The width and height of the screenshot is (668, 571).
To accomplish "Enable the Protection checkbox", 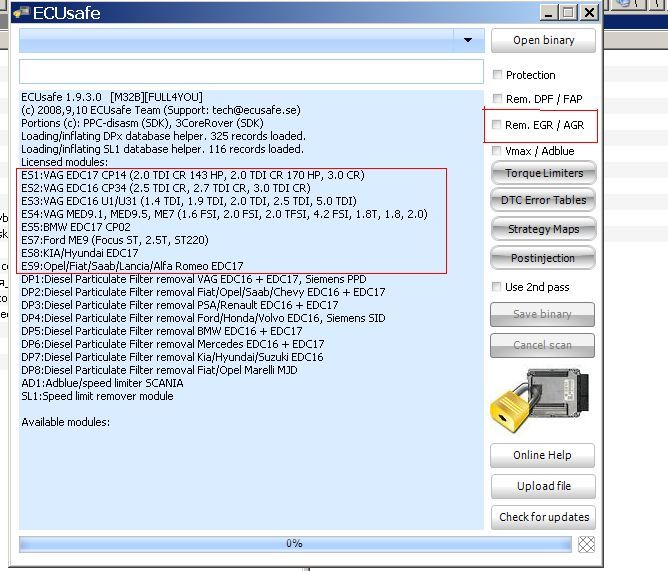I will point(497,75).
